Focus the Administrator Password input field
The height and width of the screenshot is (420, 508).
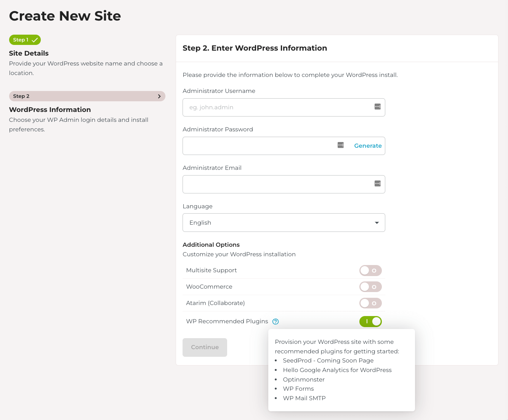coord(284,146)
